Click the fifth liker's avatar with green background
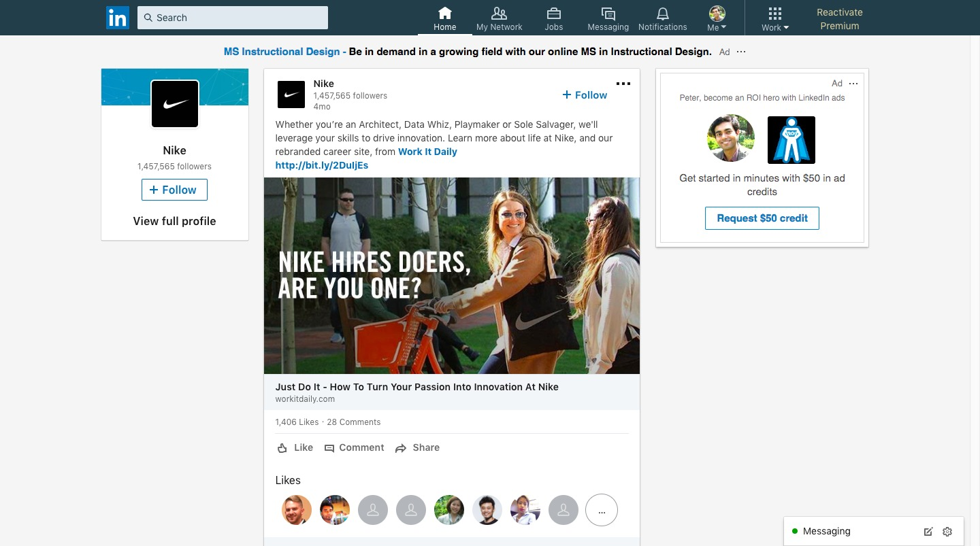 coord(449,510)
